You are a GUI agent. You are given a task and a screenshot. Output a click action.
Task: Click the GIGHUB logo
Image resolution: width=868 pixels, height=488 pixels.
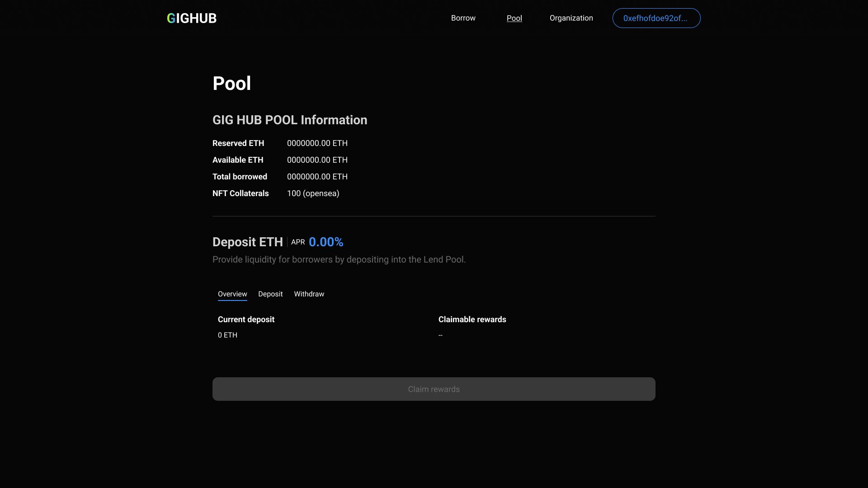pyautogui.click(x=192, y=18)
